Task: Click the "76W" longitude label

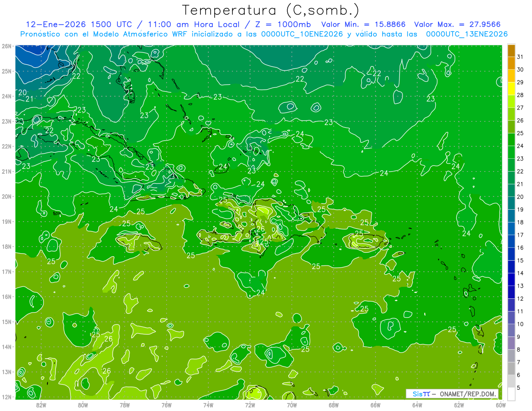Action: [x=167, y=405]
